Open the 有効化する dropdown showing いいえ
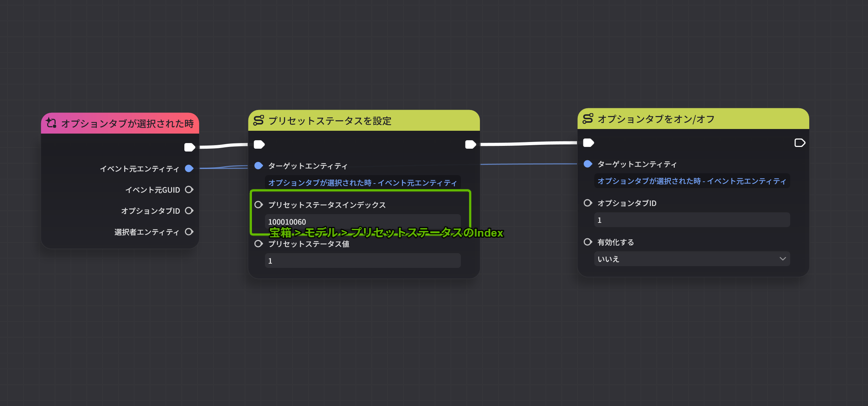Image resolution: width=868 pixels, height=406 pixels. [x=691, y=259]
